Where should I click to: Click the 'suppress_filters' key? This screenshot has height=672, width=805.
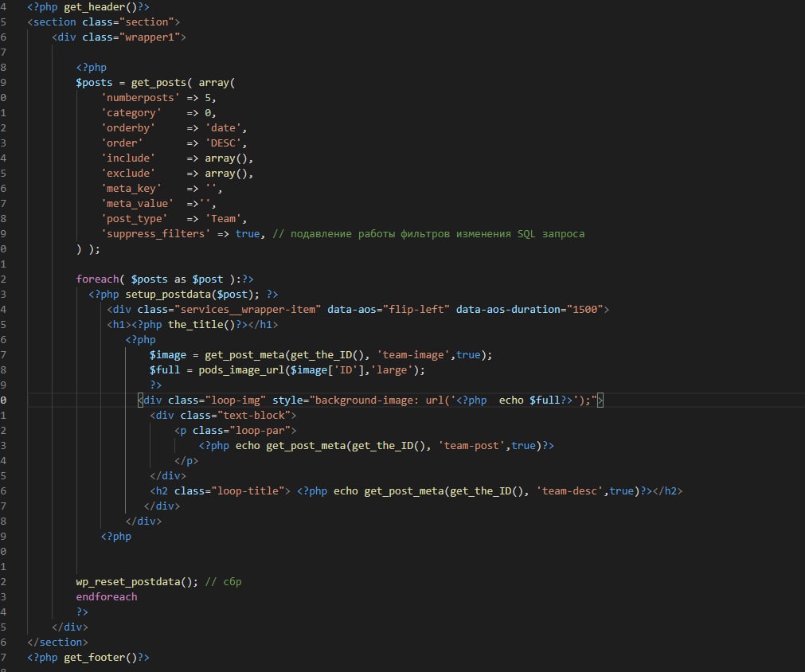click(x=156, y=233)
